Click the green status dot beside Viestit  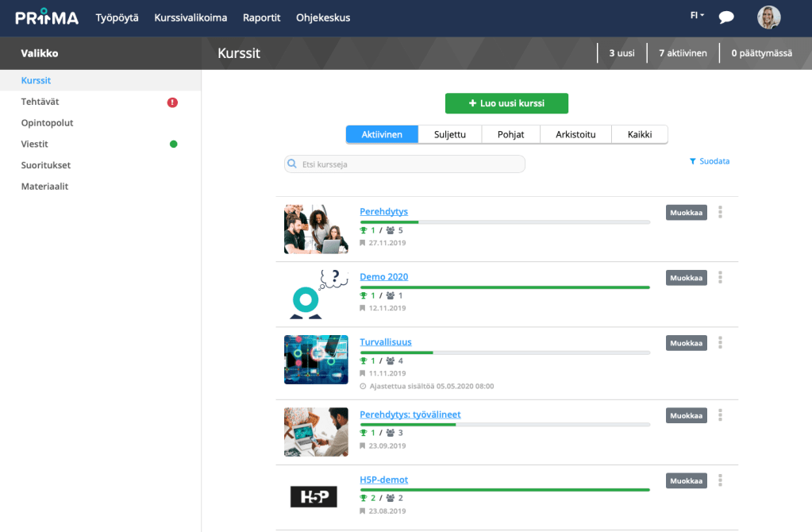pyautogui.click(x=173, y=145)
